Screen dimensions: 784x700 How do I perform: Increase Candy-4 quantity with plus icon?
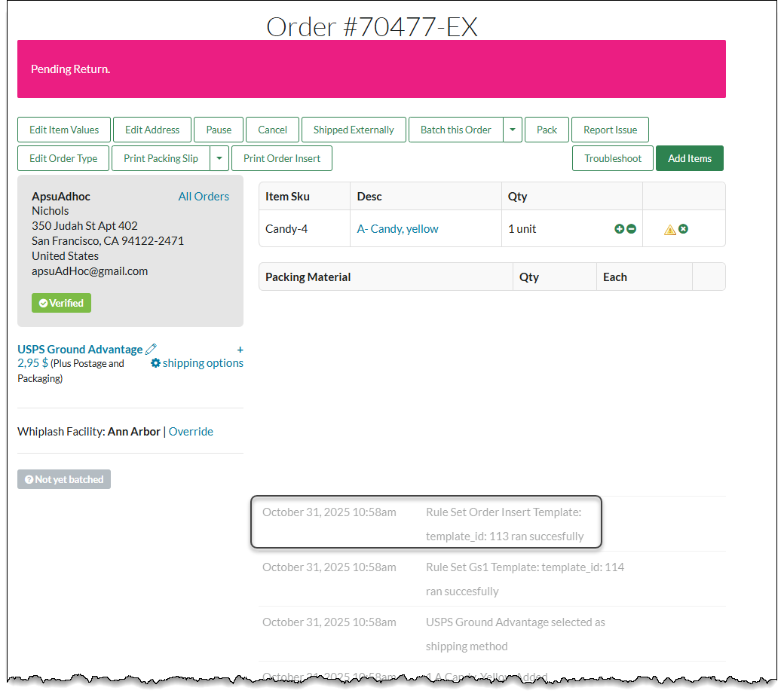point(619,229)
